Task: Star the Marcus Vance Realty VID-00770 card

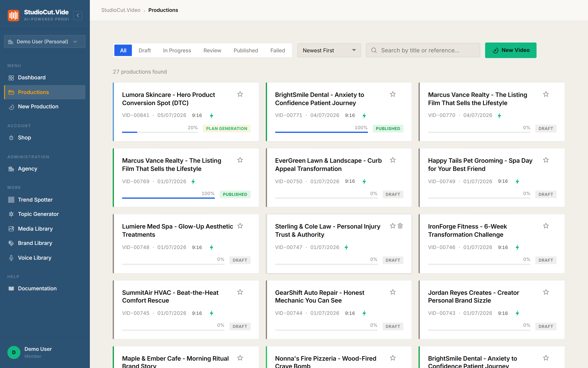Action: 546,94
